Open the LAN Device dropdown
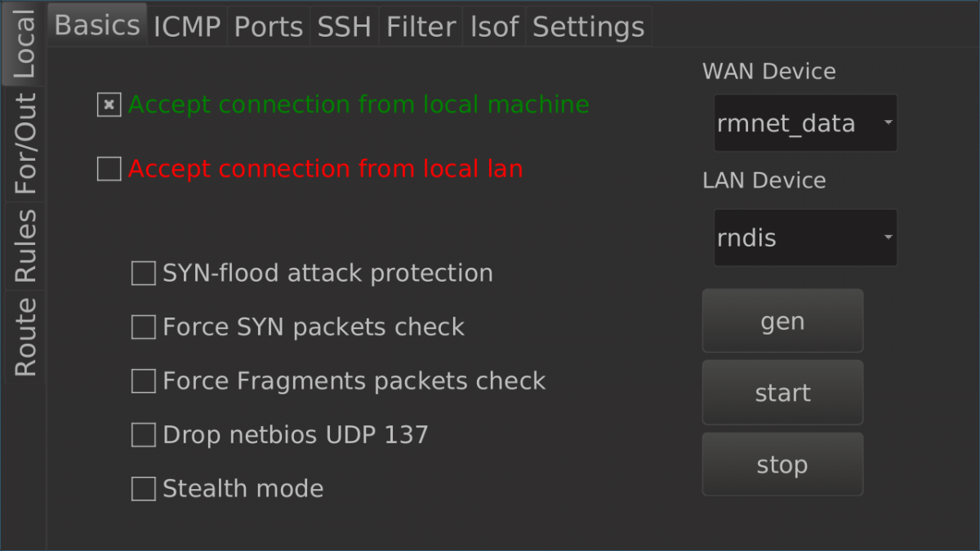980x551 pixels. pos(805,238)
